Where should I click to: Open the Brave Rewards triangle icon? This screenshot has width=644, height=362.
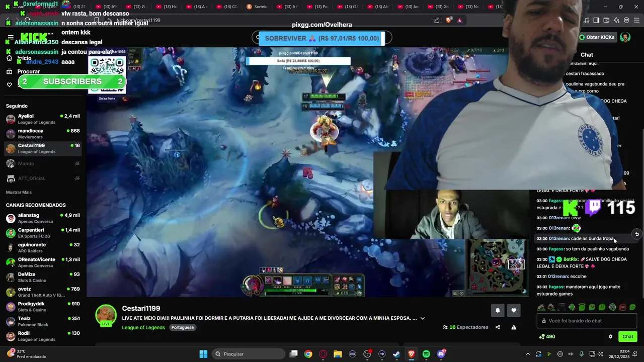[x=459, y=20]
